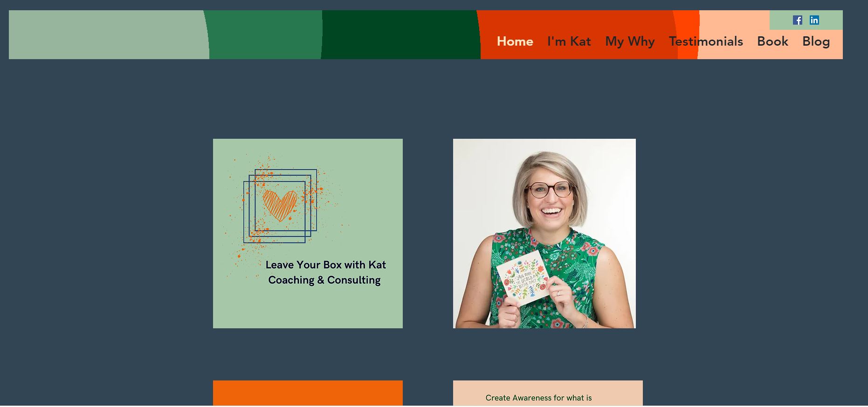The height and width of the screenshot is (407, 868).
Task: Click the Coaching & Consulting text
Action: point(324,280)
